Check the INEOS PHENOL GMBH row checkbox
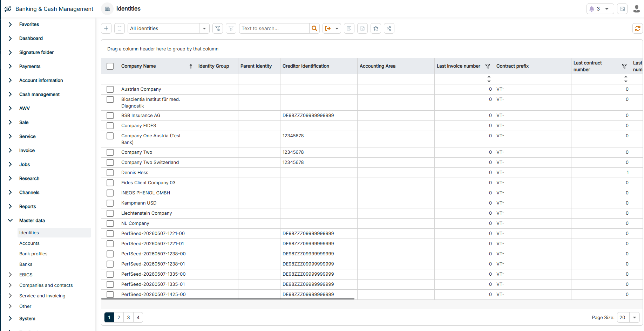 coord(110,193)
